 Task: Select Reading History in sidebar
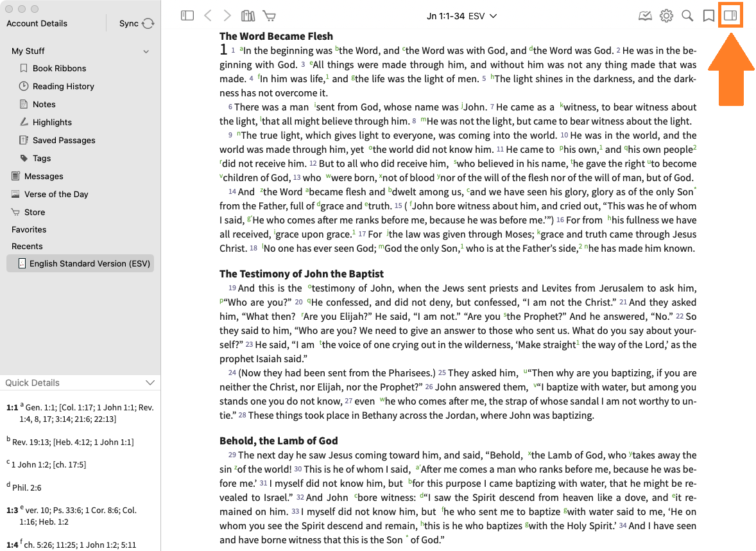(63, 86)
